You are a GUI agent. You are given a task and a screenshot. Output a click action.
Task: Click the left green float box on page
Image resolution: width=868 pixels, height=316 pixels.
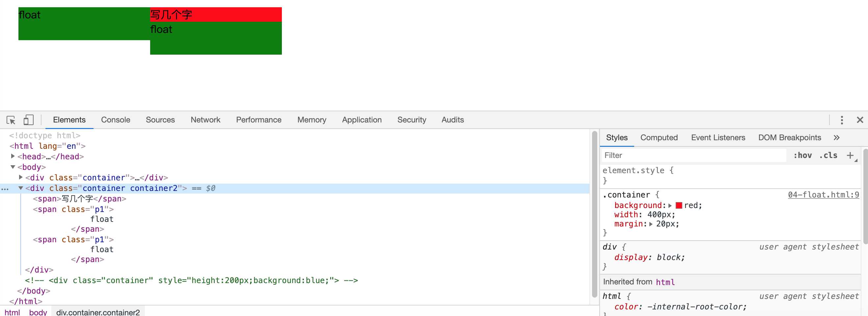coord(84,24)
